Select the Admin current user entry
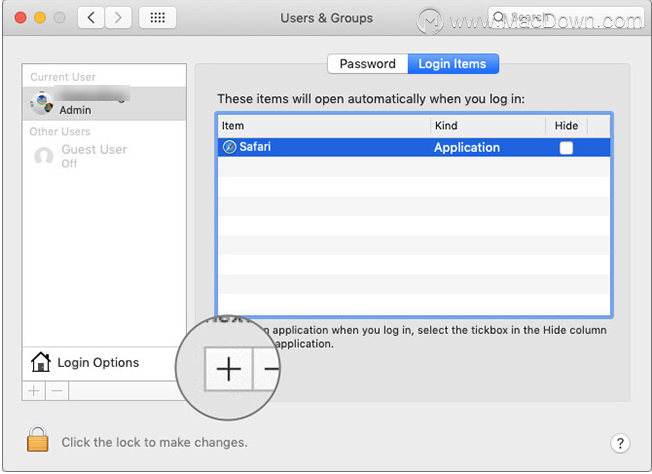 [x=104, y=104]
